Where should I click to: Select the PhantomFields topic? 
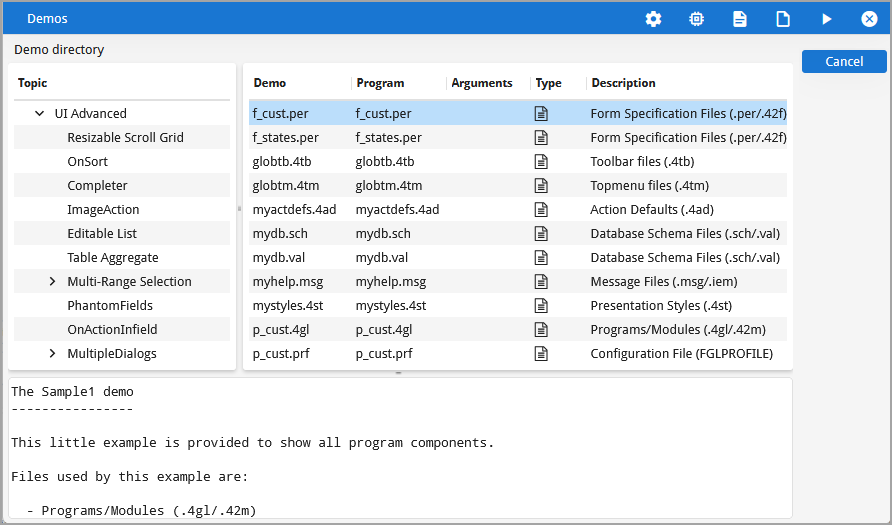coord(110,305)
